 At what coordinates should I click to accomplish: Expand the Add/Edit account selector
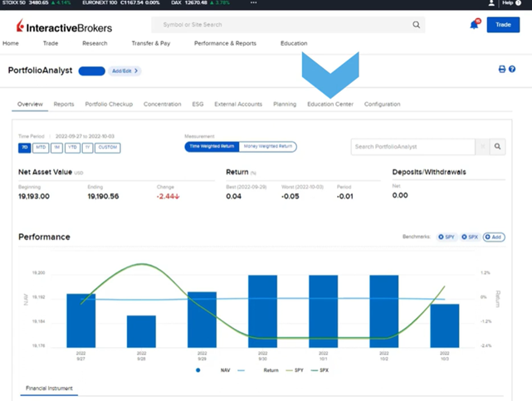click(x=125, y=71)
